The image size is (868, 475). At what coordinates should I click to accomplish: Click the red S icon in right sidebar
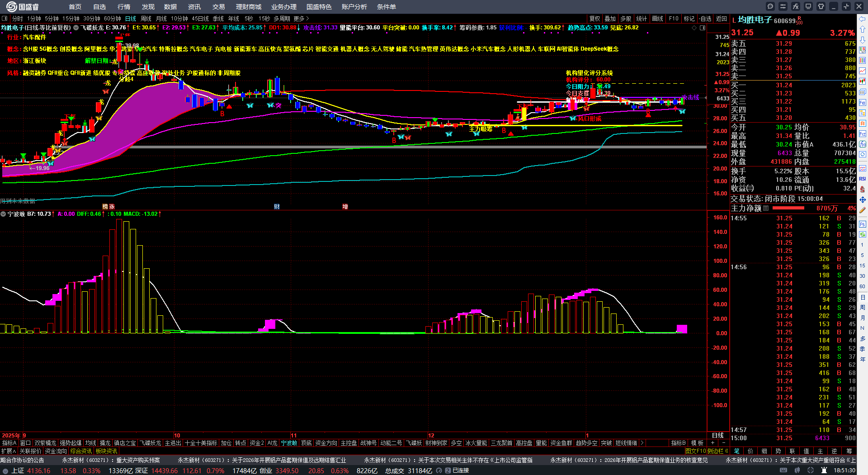[x=863, y=189]
